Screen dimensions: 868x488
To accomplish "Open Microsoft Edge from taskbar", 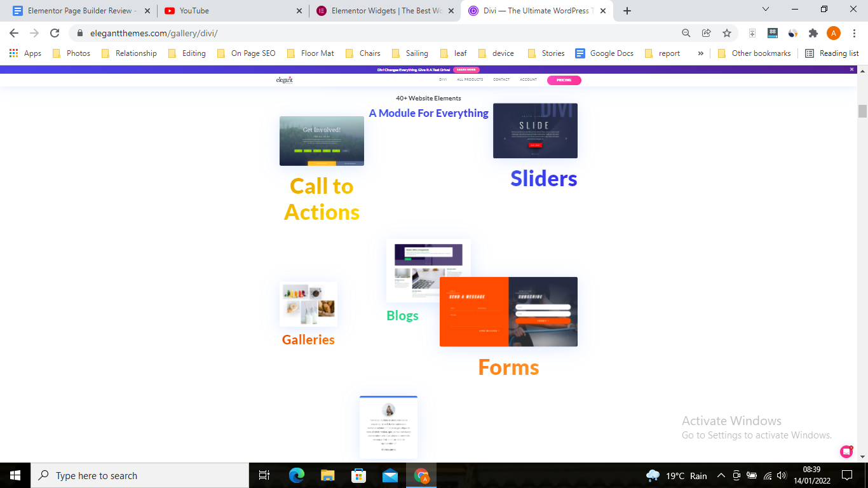I will coord(297,475).
